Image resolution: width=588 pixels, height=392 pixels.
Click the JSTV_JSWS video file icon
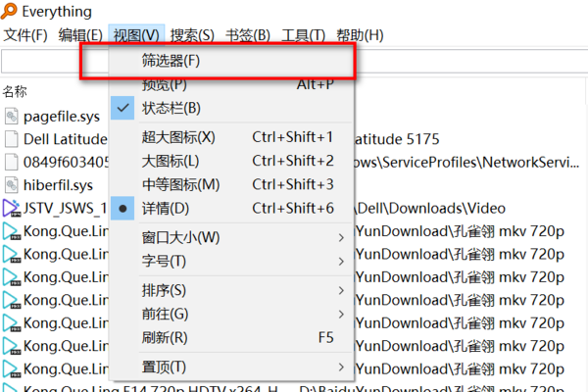[x=11, y=208]
